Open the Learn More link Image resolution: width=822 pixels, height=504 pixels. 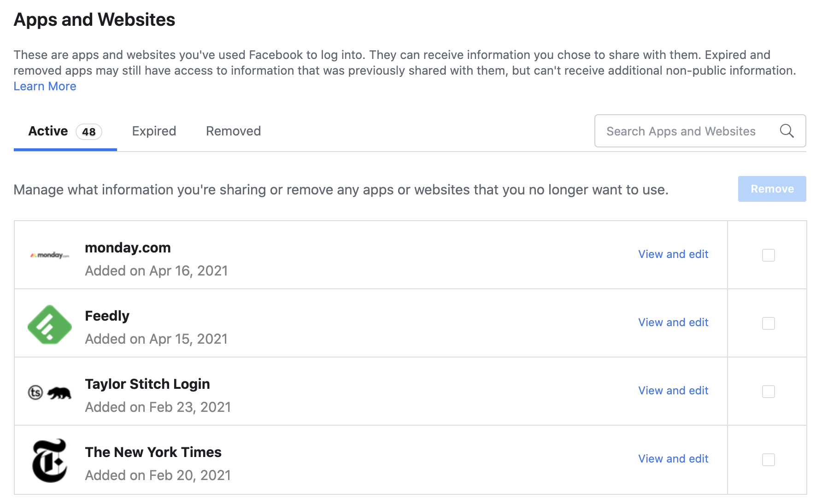pos(45,86)
